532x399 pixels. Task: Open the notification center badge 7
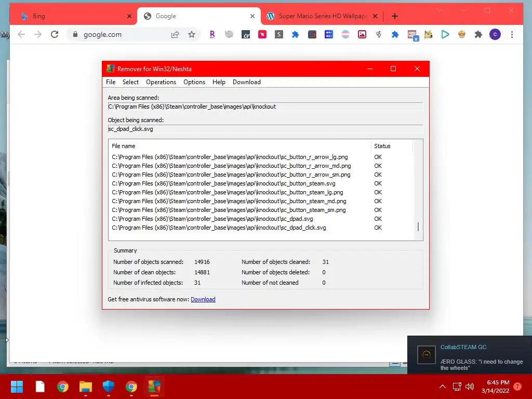click(x=517, y=387)
